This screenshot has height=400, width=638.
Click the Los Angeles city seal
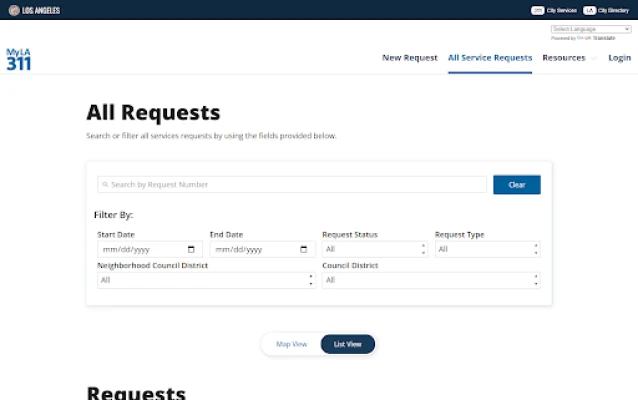(x=13, y=10)
